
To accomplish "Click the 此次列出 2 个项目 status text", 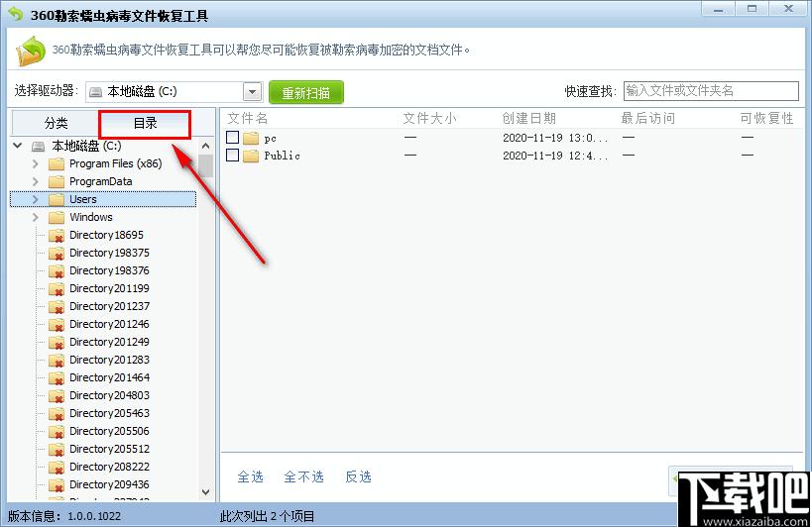I will [x=267, y=516].
